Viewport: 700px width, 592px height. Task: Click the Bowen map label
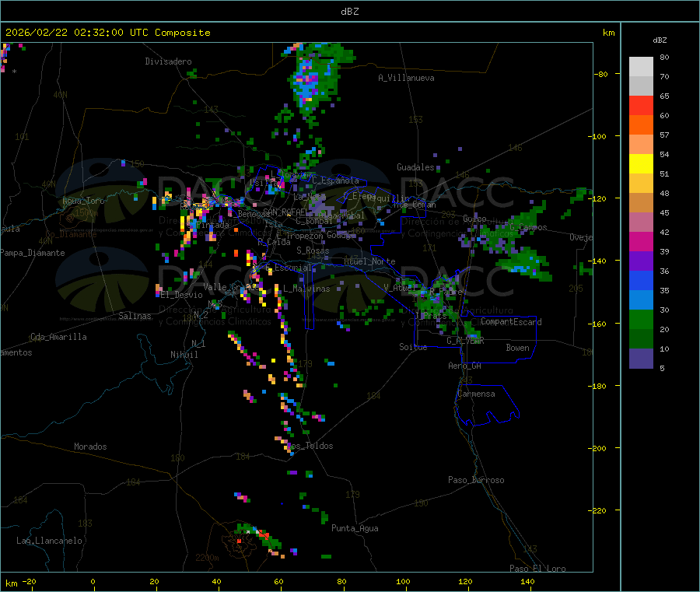(518, 348)
